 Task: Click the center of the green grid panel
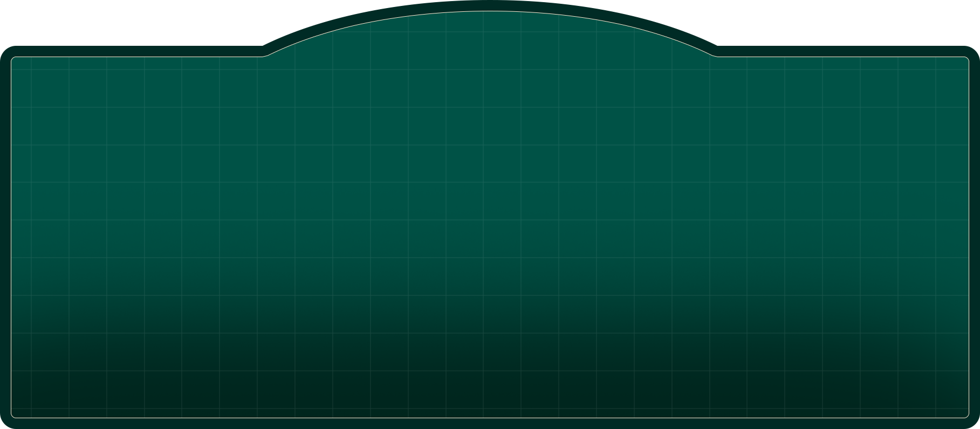pos(490,237)
